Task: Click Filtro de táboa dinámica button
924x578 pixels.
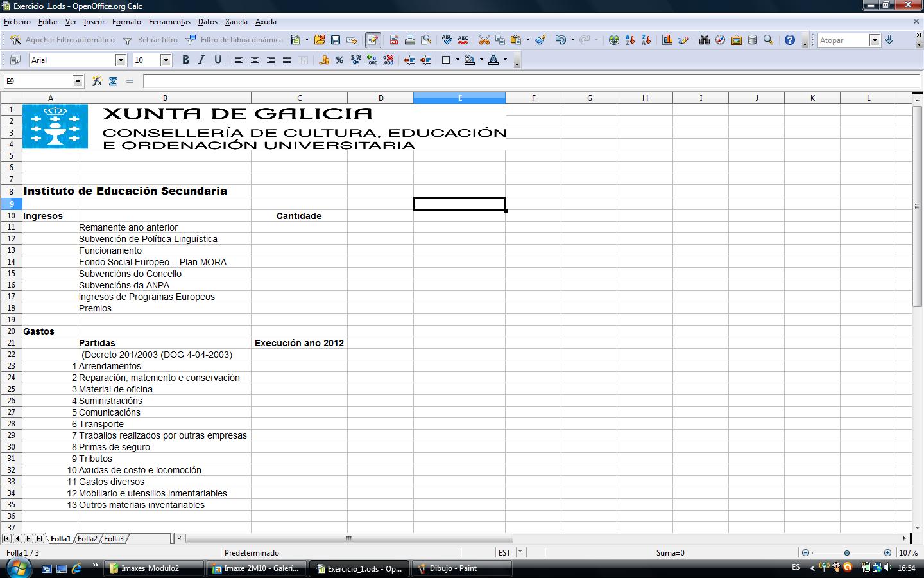Action: [235, 40]
